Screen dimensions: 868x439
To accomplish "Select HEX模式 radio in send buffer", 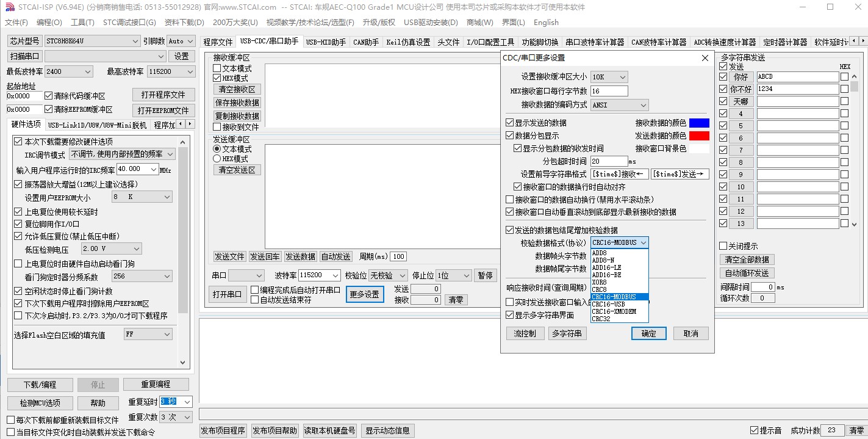I will click(x=217, y=159).
